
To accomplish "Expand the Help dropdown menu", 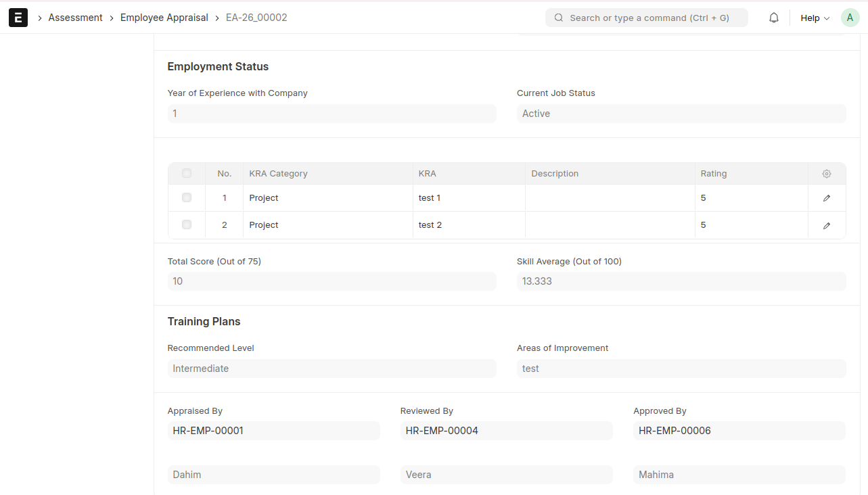I will tap(815, 18).
